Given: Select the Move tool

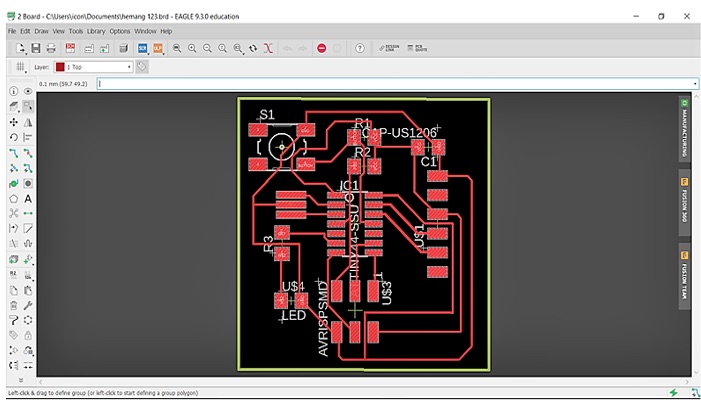Looking at the screenshot, I should coord(14,122).
